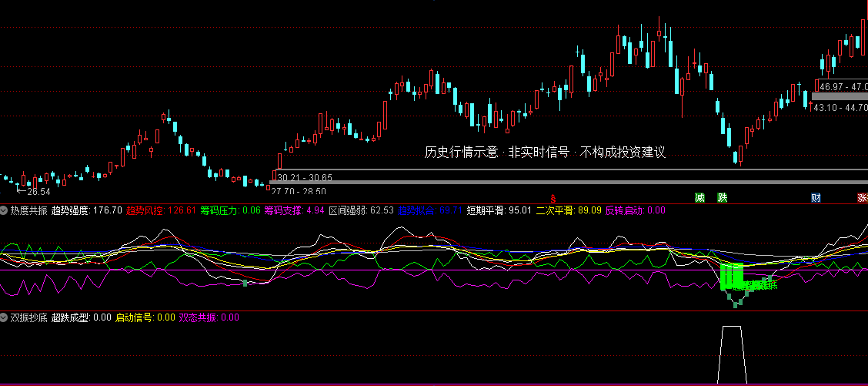This screenshot has width=868, height=386.
Task: Click the 区间强弱: 62.53 value
Action: [x=362, y=211]
